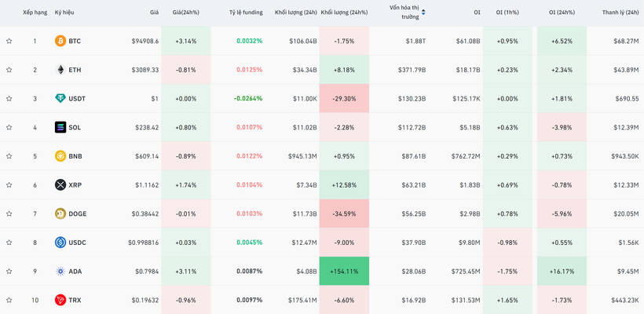This screenshot has height=314, width=644.
Task: Click the XRP coin icon
Action: [60, 185]
